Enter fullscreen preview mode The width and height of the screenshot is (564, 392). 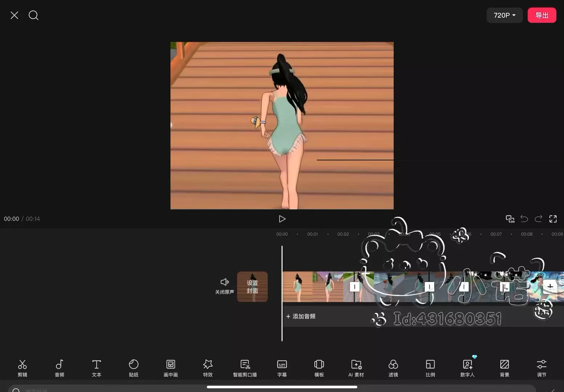pos(553,219)
